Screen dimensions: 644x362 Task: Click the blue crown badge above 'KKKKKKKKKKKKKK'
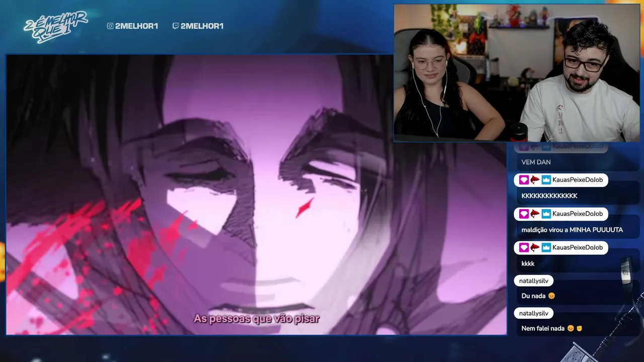(x=546, y=180)
